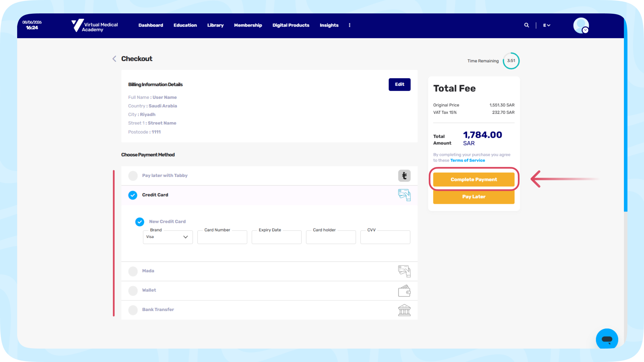Expand the card Brand Visa dropdown
Image resolution: width=644 pixels, height=362 pixels.
168,237
